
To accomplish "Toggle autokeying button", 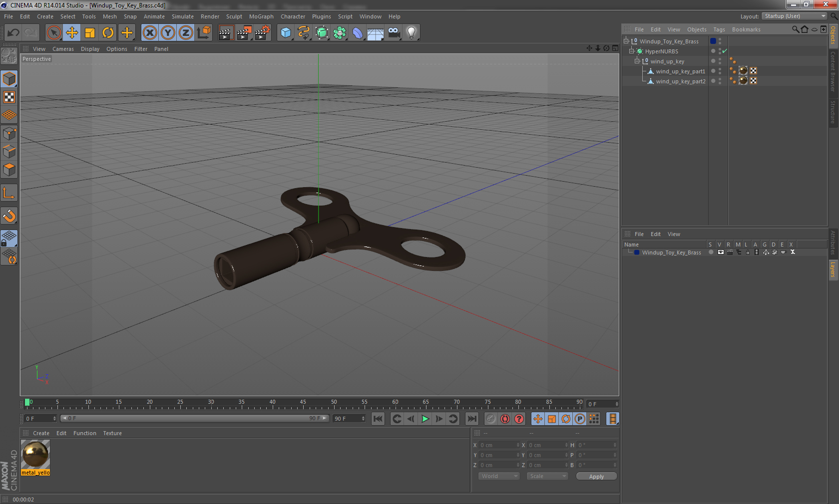I will [x=505, y=419].
